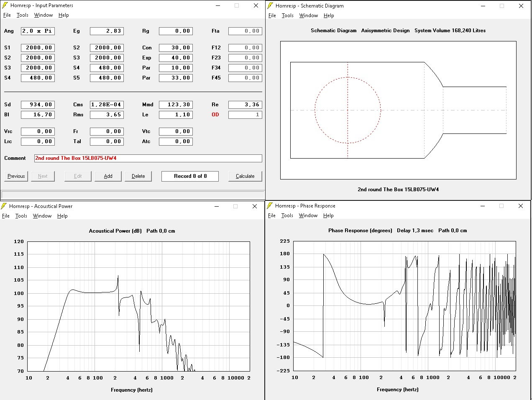Open Tools menu in Phase Response window
532x400 pixels.
287,215
